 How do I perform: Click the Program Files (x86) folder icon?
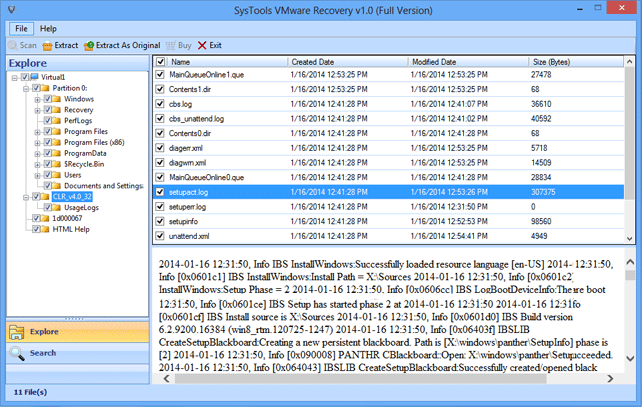tap(57, 142)
